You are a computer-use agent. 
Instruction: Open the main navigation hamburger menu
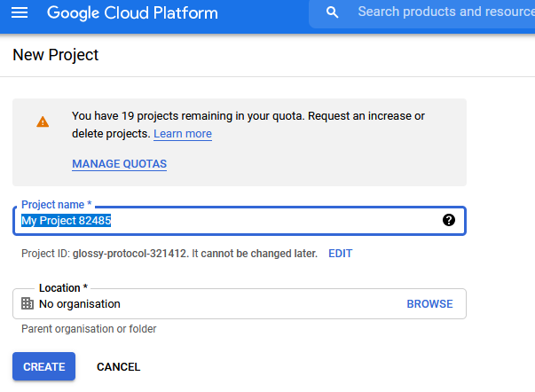(20, 13)
